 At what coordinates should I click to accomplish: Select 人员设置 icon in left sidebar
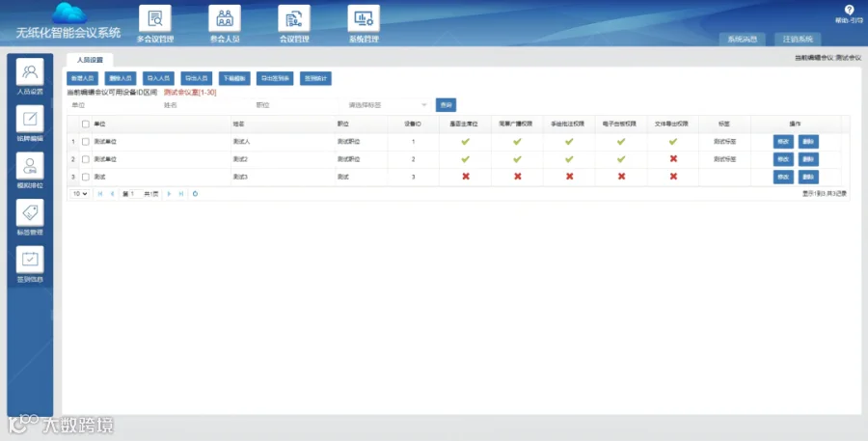pyautogui.click(x=30, y=72)
